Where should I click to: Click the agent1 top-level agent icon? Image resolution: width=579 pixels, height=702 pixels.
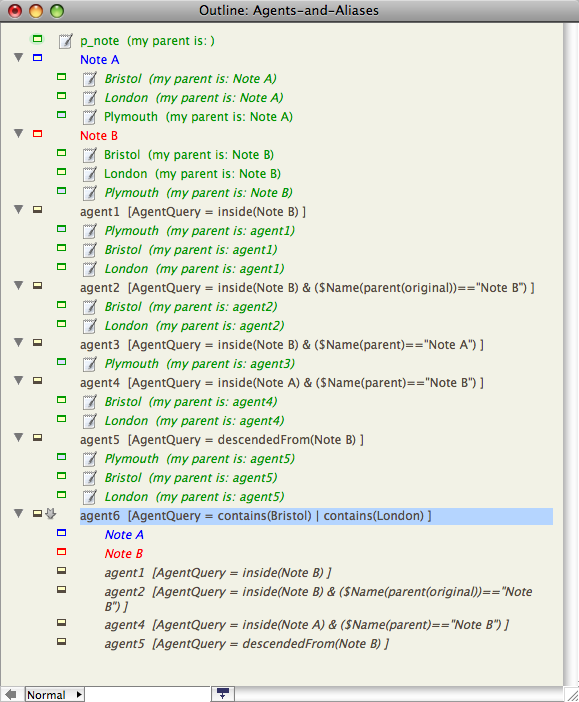click(x=38, y=210)
